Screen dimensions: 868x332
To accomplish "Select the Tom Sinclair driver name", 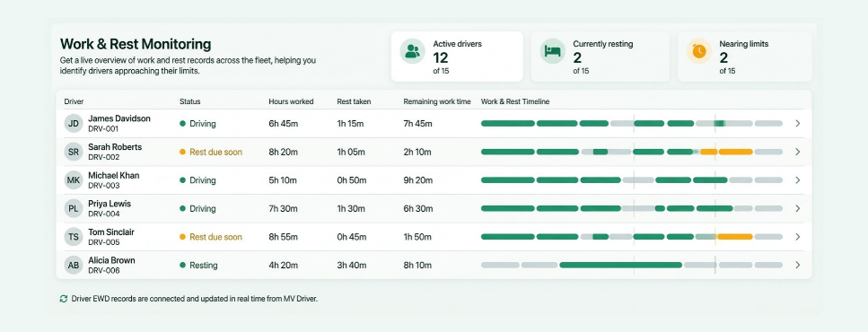I will [x=111, y=232].
